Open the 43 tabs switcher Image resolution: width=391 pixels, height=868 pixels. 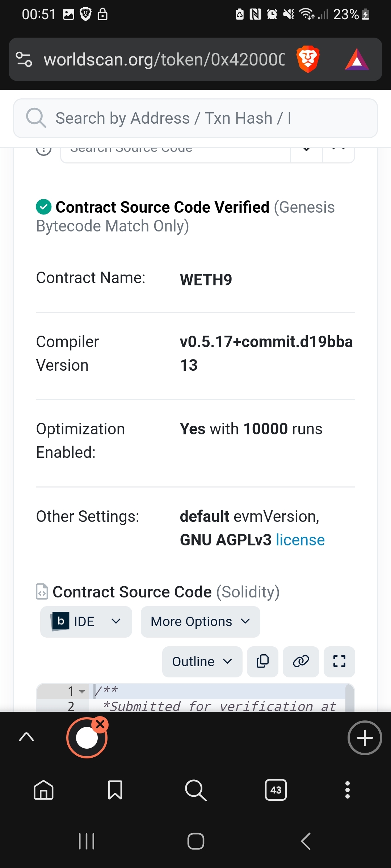(276, 790)
